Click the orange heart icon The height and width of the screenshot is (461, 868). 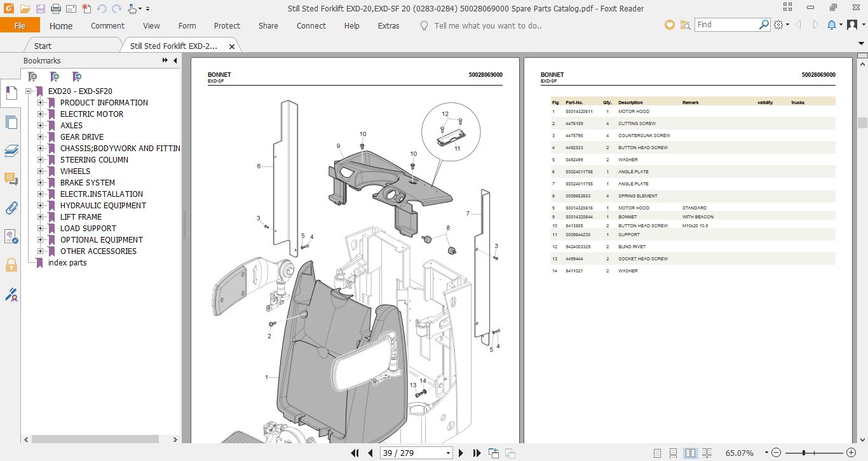pyautogui.click(x=669, y=25)
